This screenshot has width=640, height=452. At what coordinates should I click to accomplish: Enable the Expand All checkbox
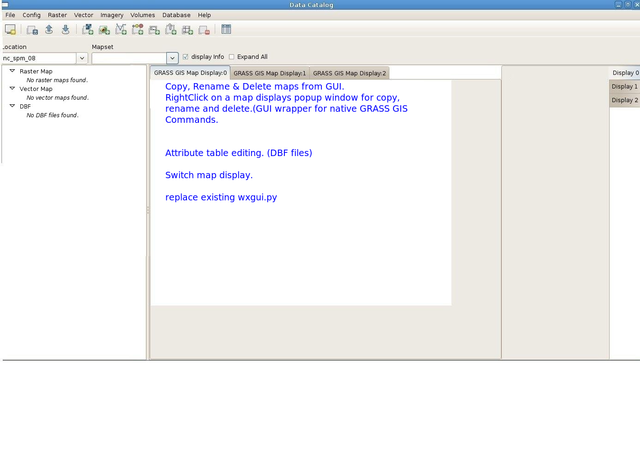(232, 57)
